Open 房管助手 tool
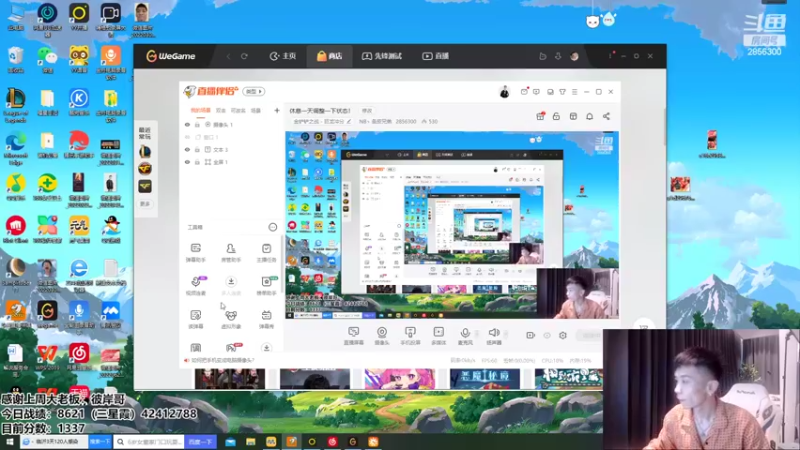Screen dimensions: 800x450 tap(231, 253)
